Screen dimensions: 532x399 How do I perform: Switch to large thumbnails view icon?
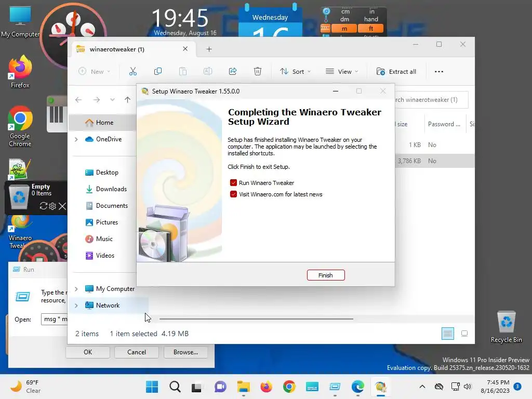pyautogui.click(x=464, y=334)
